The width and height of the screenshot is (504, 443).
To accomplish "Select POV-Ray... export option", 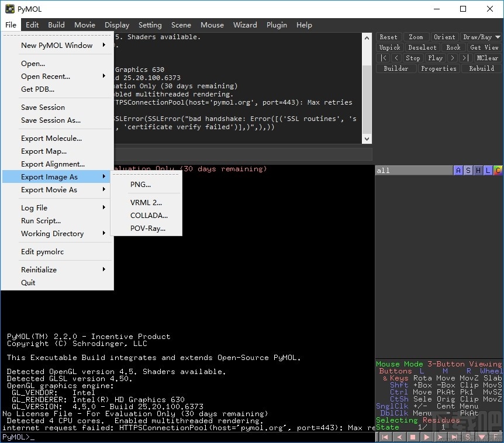I will tap(147, 229).
